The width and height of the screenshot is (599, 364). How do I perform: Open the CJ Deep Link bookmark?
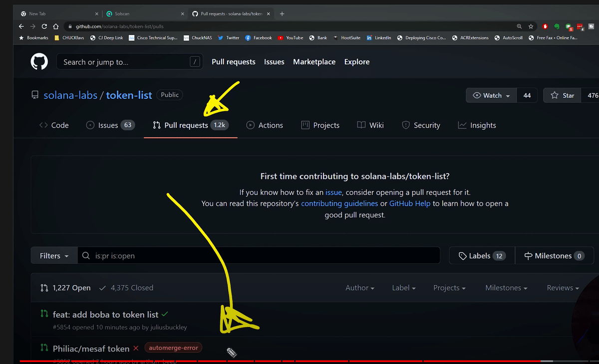coord(107,38)
